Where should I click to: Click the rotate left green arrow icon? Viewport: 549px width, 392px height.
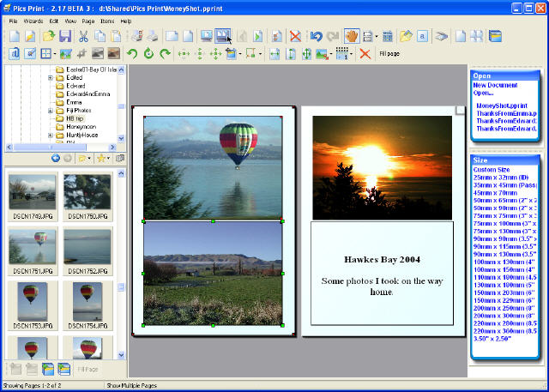[x=131, y=54]
